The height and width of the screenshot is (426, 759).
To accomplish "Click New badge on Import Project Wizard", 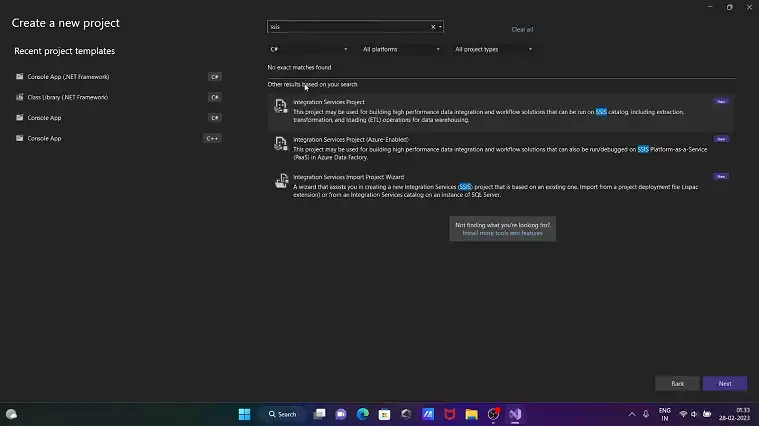I will click(x=721, y=176).
